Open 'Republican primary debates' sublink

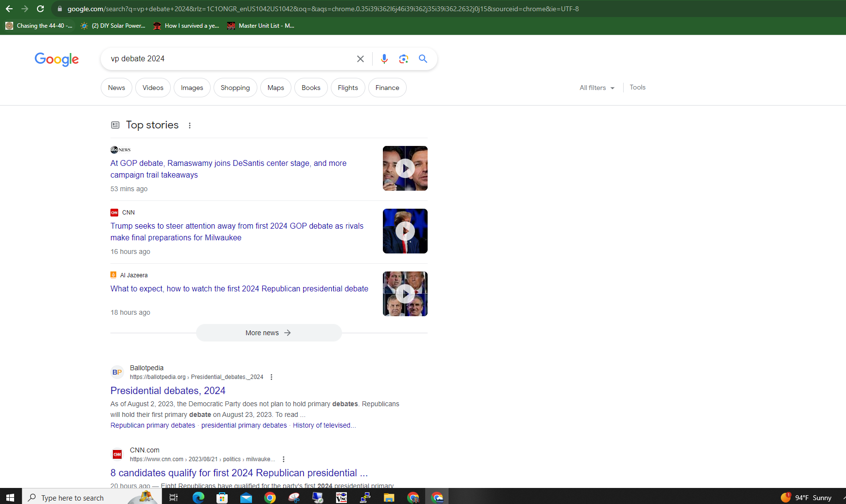pyautogui.click(x=153, y=425)
